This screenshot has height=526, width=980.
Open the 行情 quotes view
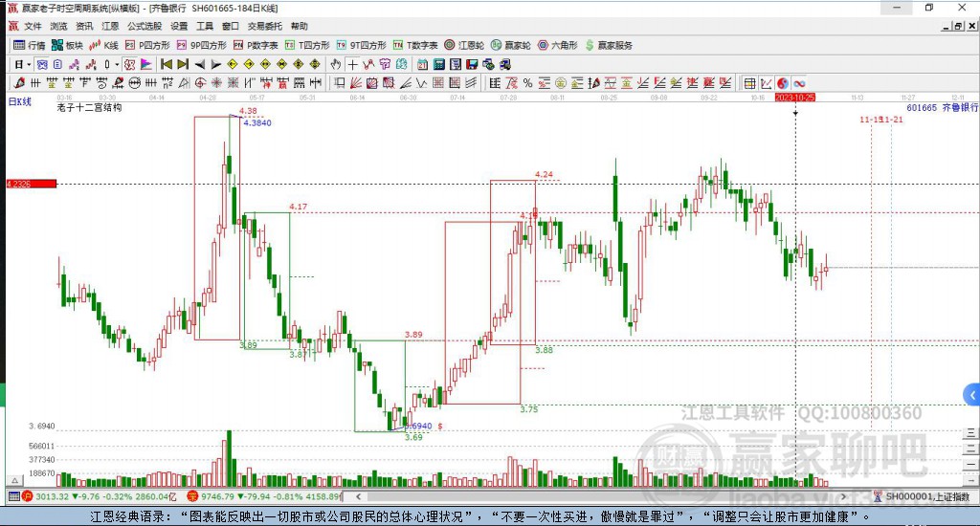pos(30,45)
